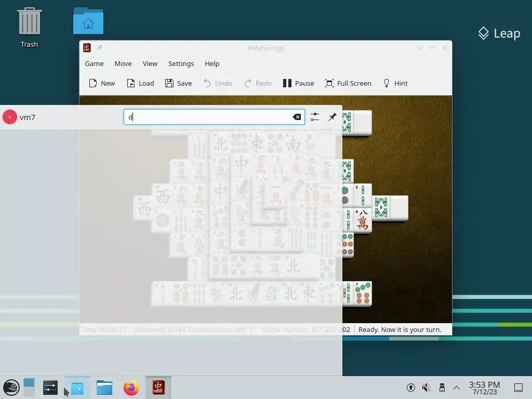Open the updates tray icon

pyautogui.click(x=411, y=388)
